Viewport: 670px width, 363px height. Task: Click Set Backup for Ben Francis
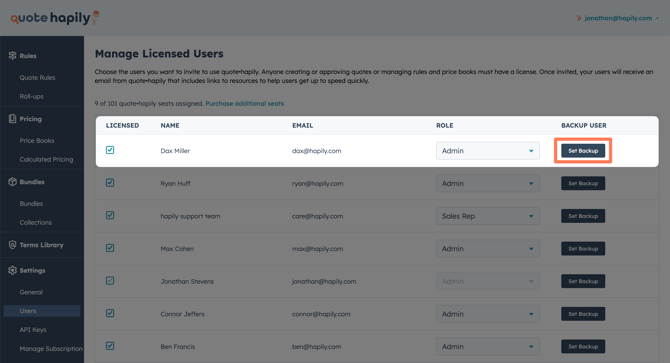(x=583, y=347)
